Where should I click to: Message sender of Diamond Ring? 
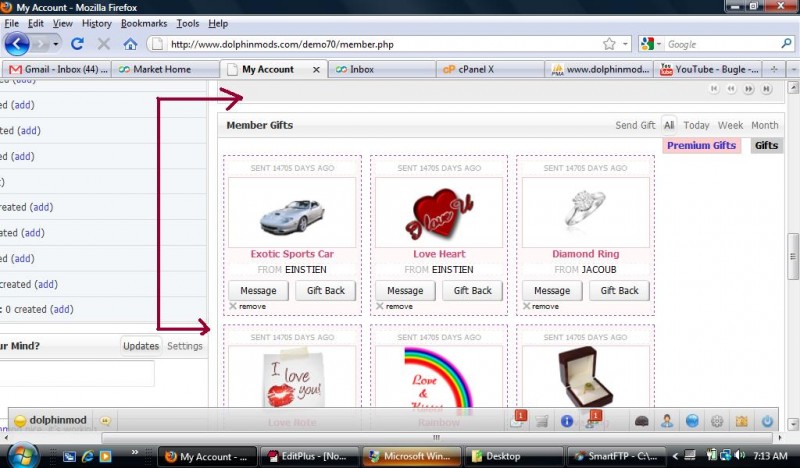(552, 290)
